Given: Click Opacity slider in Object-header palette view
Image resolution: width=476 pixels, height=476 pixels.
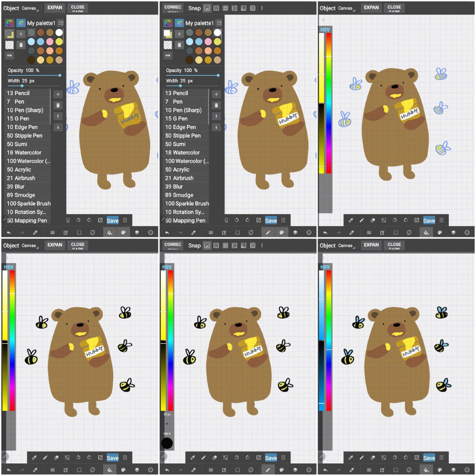Looking at the screenshot, I should (33, 75).
